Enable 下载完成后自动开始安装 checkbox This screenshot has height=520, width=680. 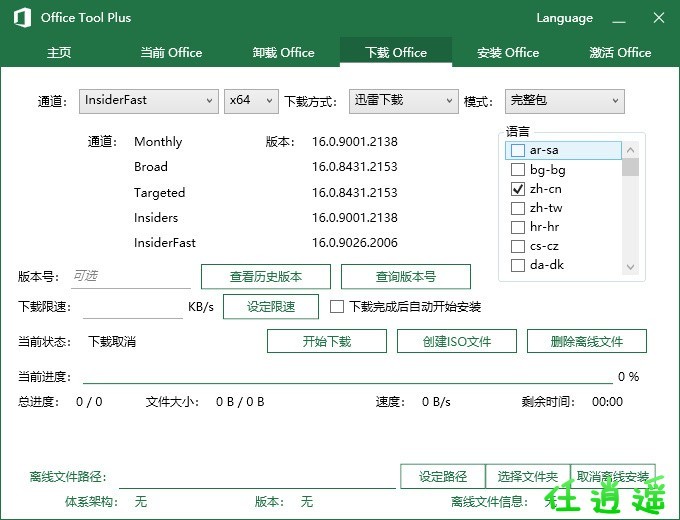pos(337,307)
